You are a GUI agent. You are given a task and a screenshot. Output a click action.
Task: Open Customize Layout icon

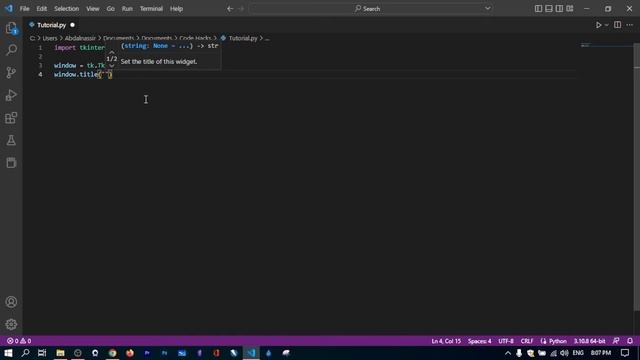pos(570,9)
